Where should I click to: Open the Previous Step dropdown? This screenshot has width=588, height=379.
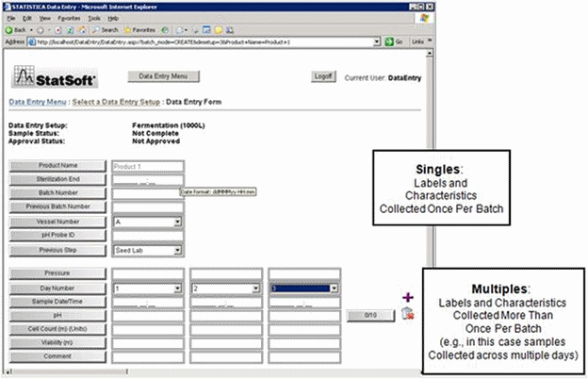point(177,250)
